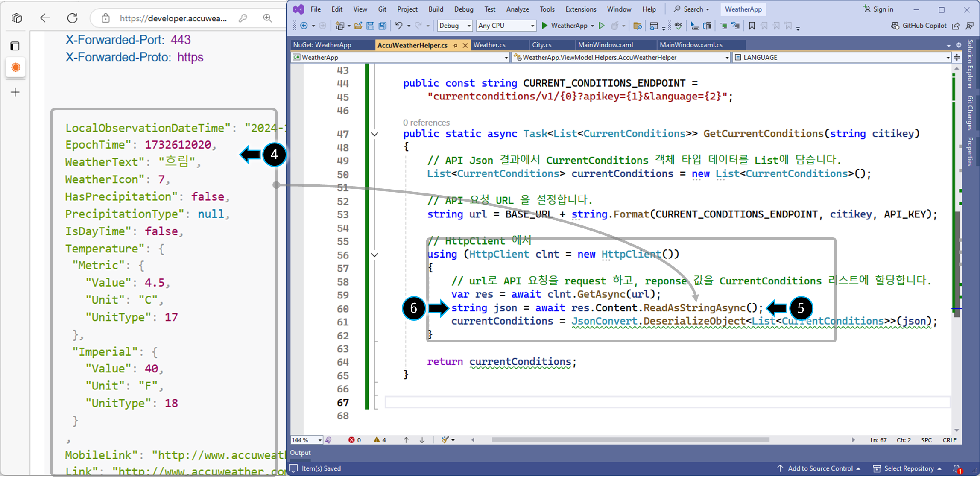Close the AccuWeatherHelper.cs tab
980x477 pixels.
(465, 45)
